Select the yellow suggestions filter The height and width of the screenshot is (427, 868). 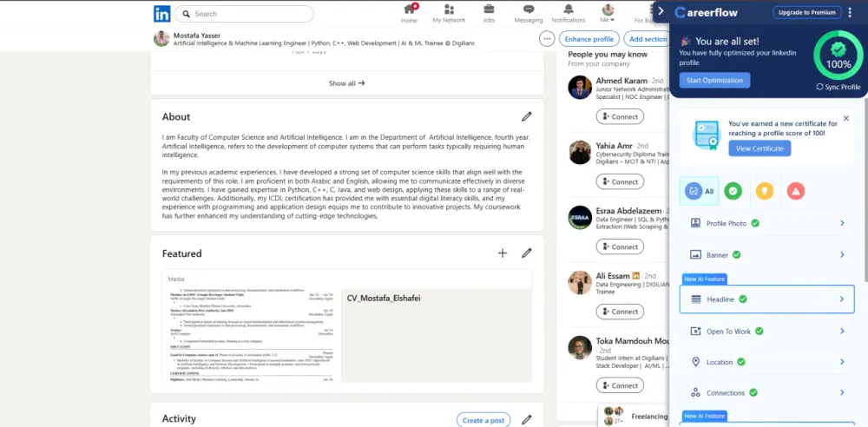[765, 191]
